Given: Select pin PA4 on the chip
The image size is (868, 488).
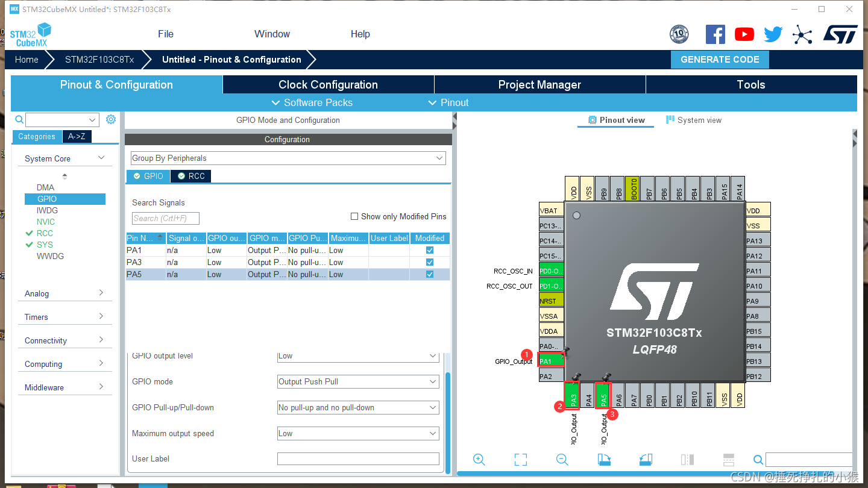Looking at the screenshot, I should click(589, 396).
